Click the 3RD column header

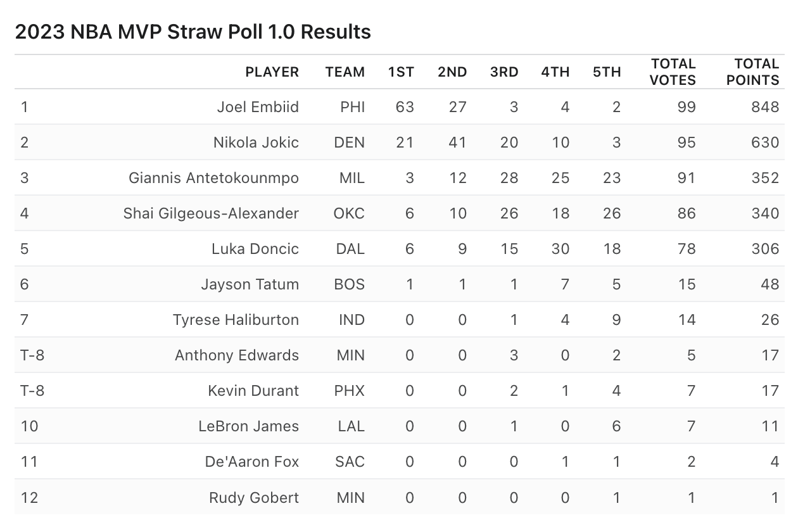pos(504,72)
